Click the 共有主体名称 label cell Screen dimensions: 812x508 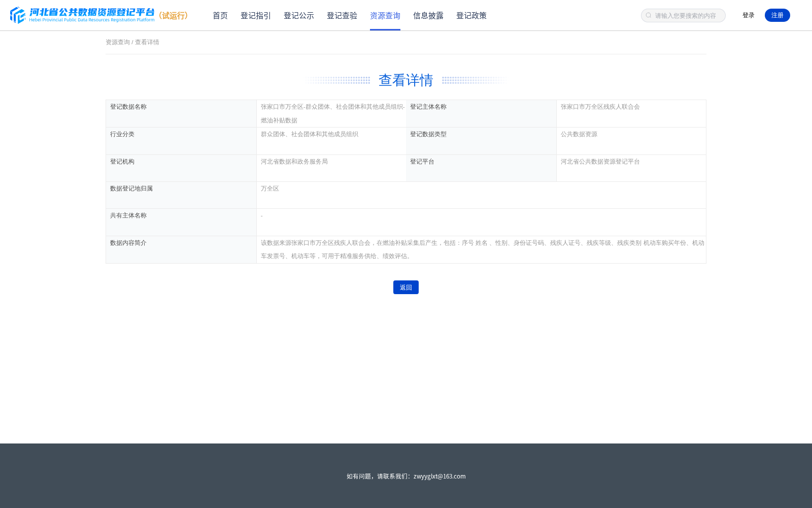pyautogui.click(x=181, y=222)
